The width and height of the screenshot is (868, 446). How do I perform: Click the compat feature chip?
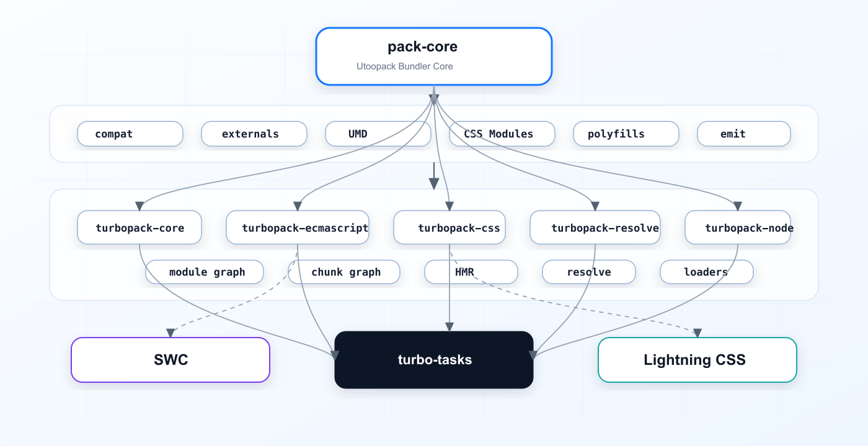point(130,134)
